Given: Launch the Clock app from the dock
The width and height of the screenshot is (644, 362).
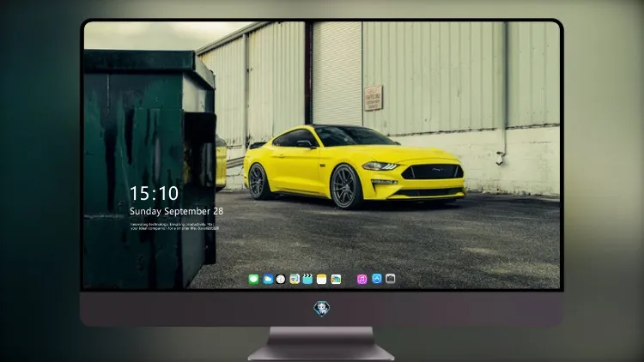Looking at the screenshot, I should 281,280.
